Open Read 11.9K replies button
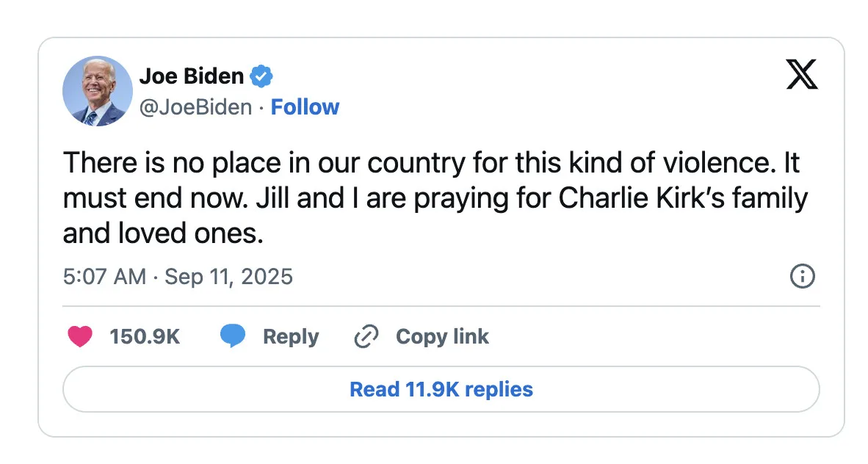The width and height of the screenshot is (868, 464). point(441,388)
